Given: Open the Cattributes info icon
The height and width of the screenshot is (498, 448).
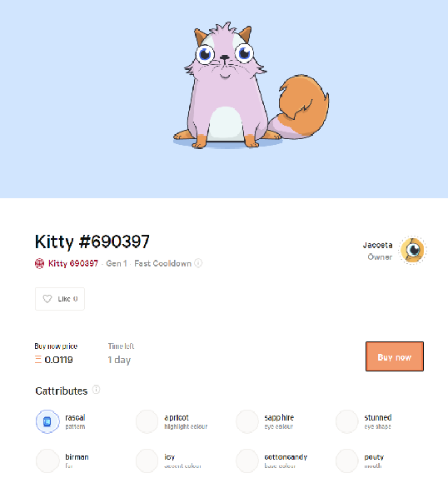Looking at the screenshot, I should point(97,390).
